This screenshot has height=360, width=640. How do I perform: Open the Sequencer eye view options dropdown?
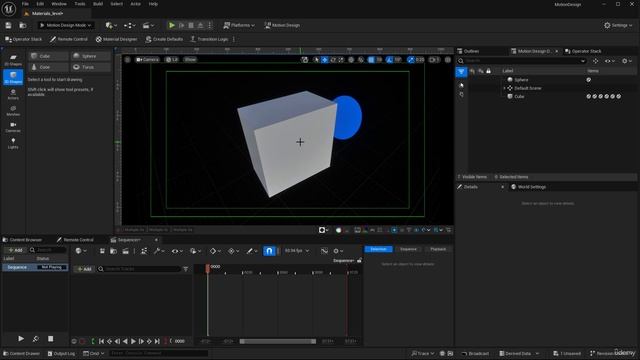(x=177, y=251)
